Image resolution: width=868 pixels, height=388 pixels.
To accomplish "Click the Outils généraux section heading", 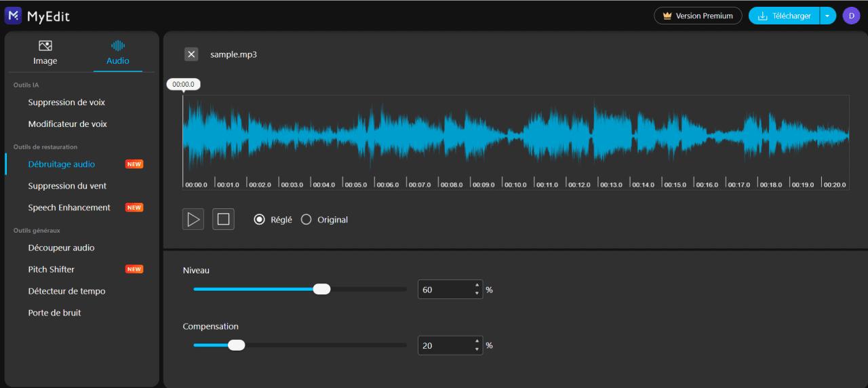I will click(37, 231).
